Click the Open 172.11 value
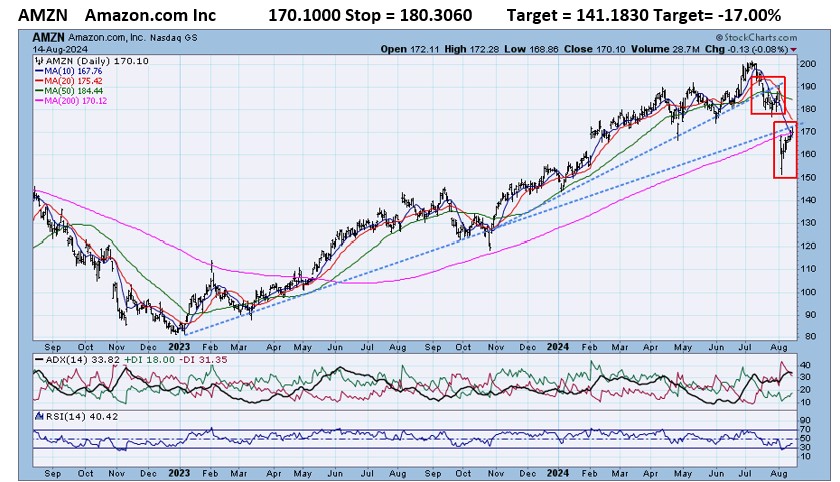The height and width of the screenshot is (482, 840). (409, 49)
